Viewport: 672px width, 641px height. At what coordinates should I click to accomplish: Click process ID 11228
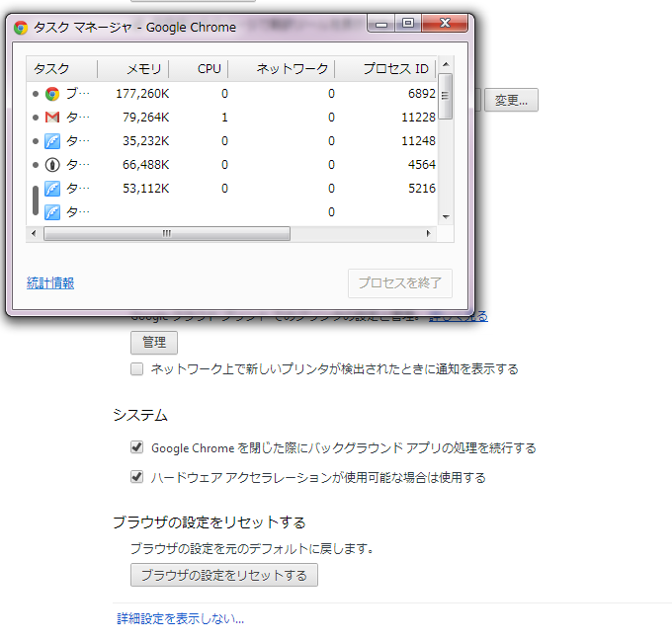click(418, 118)
